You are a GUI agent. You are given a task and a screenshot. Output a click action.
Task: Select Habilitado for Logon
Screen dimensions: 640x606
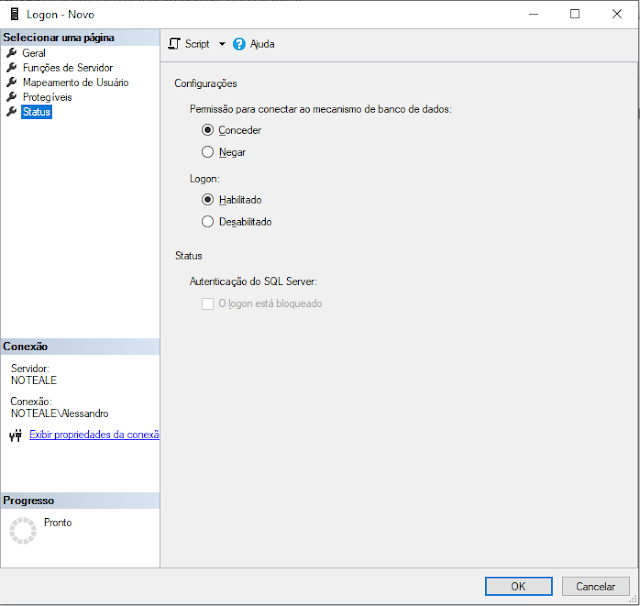[x=208, y=200]
